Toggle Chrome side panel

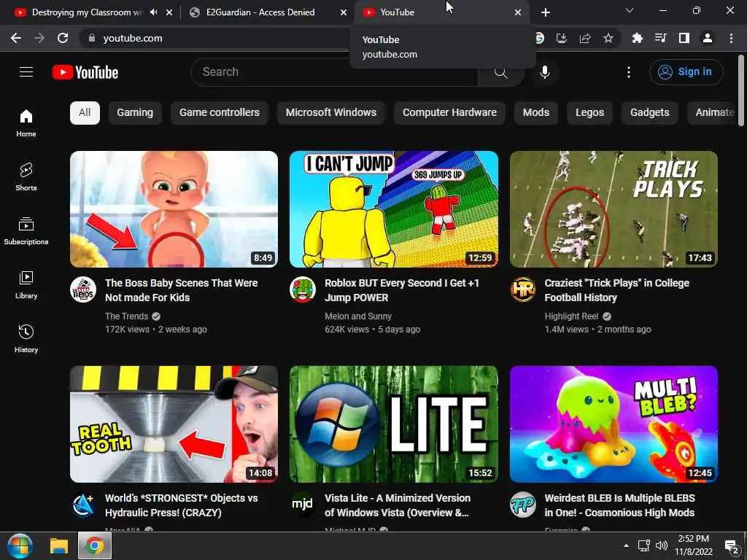point(684,38)
